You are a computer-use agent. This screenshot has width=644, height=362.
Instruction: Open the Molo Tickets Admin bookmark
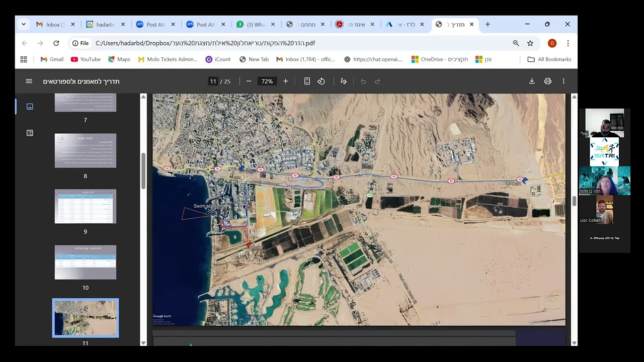coord(168,59)
